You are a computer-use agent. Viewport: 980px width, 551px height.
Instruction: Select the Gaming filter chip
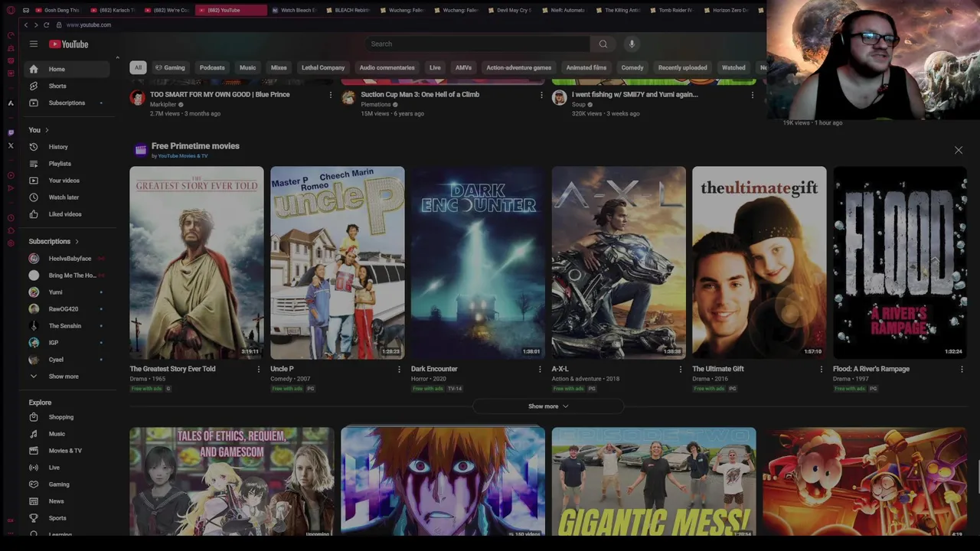tap(170, 67)
